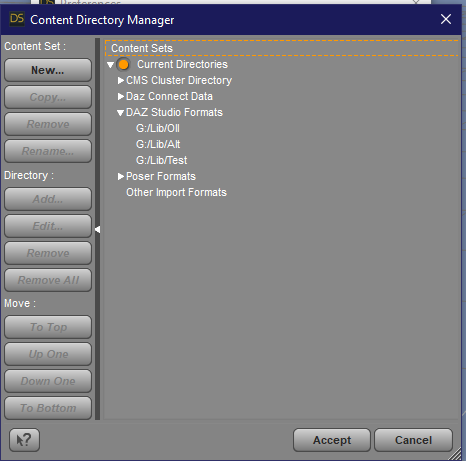
Task: Click the resize grip corner icon
Action: click(x=455, y=455)
